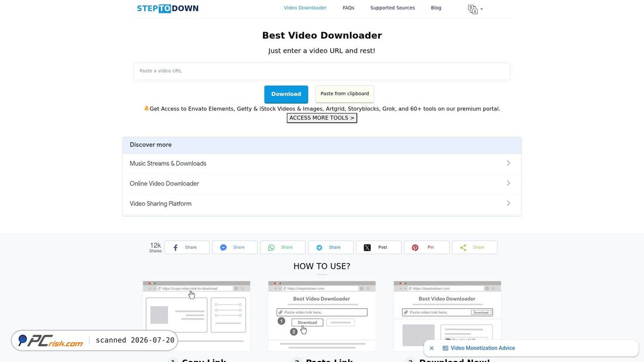Image resolution: width=644 pixels, height=362 pixels.
Task: Focus the Paste a video URL field
Action: point(321,71)
